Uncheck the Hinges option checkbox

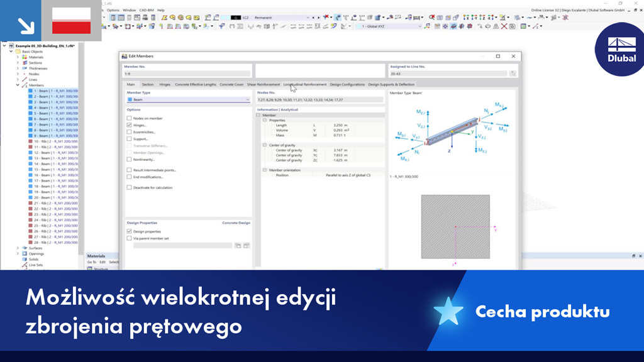click(x=129, y=125)
